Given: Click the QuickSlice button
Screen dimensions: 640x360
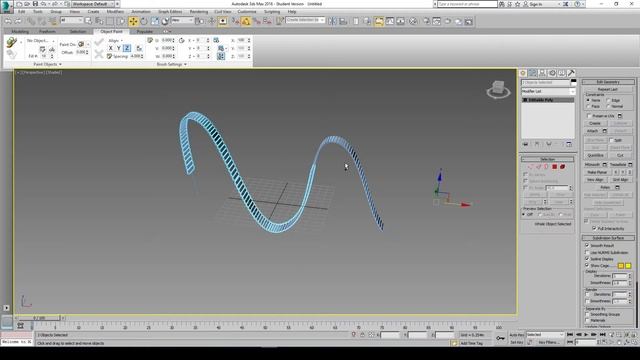Looking at the screenshot, I should tap(596, 156).
